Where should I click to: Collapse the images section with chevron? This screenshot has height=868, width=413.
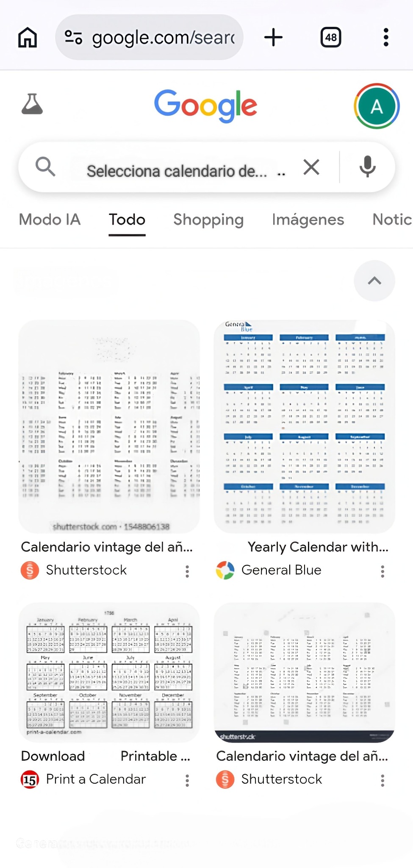tap(374, 281)
